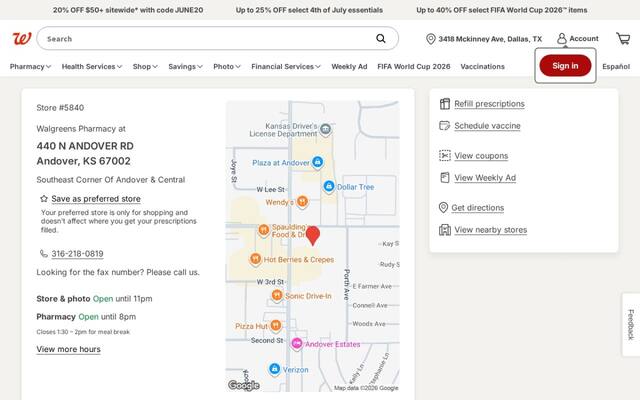Viewport: 640px width, 400px height.
Task: Click the Wendy's restaurant map pin
Action: point(302,201)
